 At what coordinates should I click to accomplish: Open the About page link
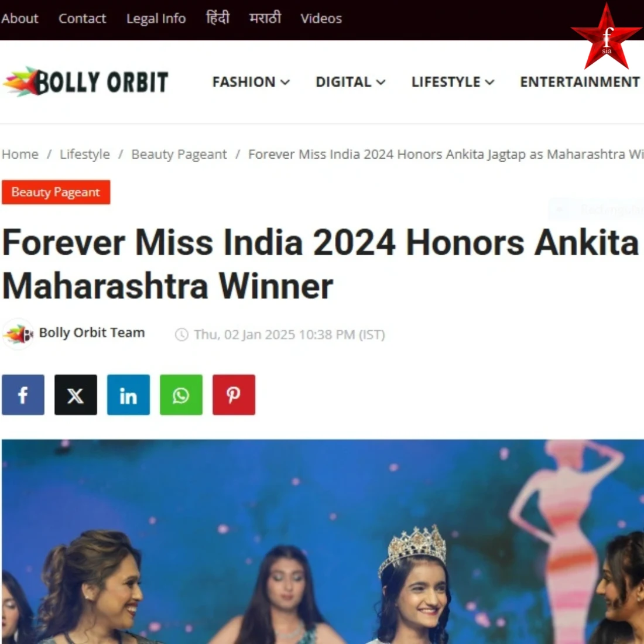19,19
